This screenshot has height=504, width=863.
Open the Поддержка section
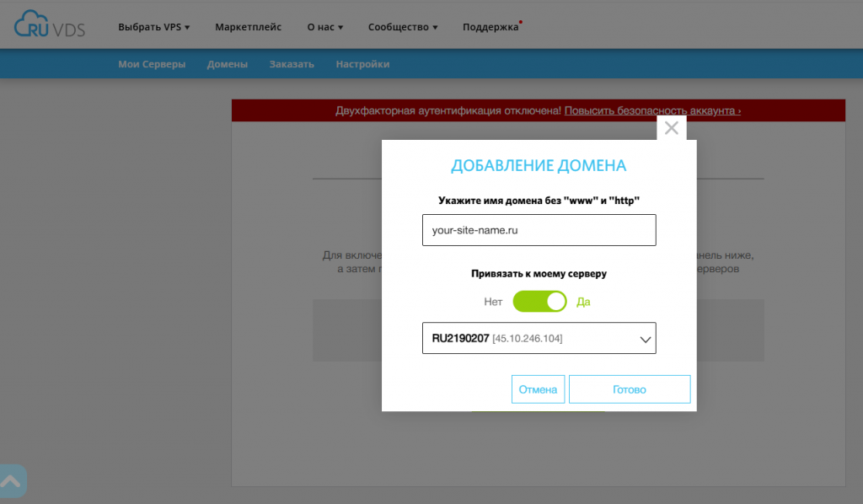490,27
